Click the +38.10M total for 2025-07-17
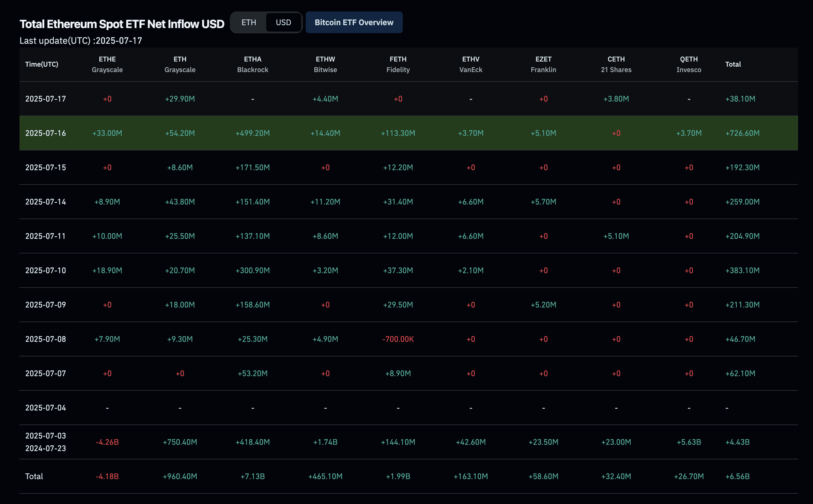 [740, 99]
